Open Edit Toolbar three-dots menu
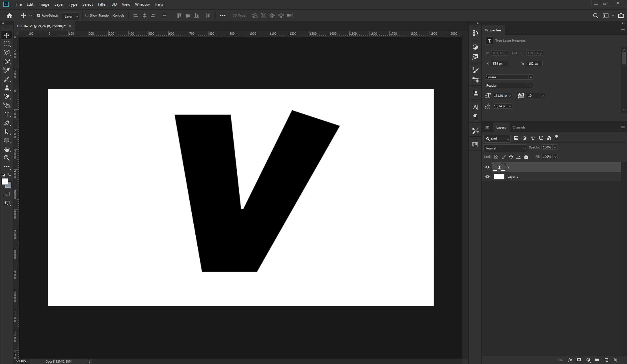 [7, 167]
